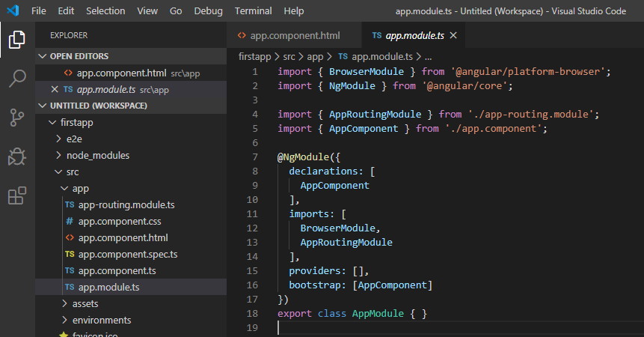
Task: Expand the assets folder
Action: point(64,303)
